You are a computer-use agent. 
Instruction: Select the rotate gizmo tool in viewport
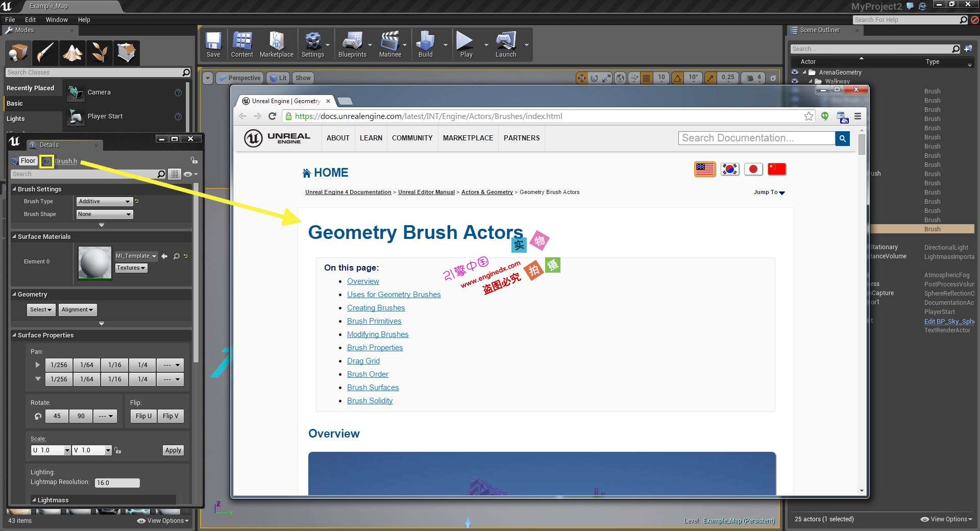(594, 78)
